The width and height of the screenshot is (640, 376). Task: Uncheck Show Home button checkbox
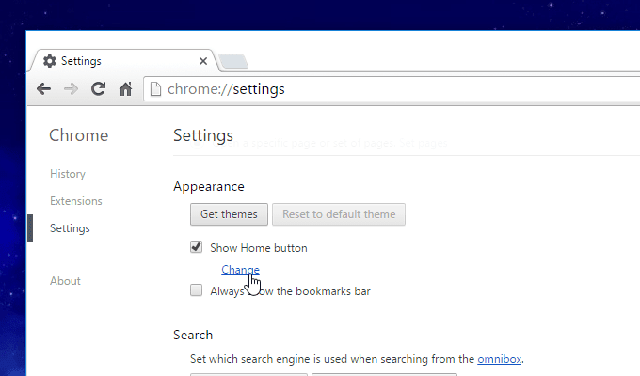(196, 247)
